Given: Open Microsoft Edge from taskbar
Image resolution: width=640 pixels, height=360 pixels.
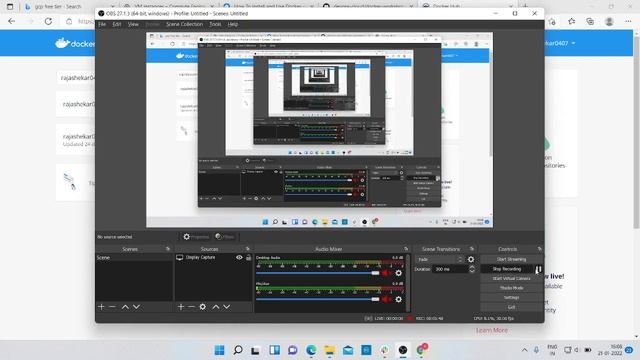Looking at the screenshot, I should pos(311,350).
